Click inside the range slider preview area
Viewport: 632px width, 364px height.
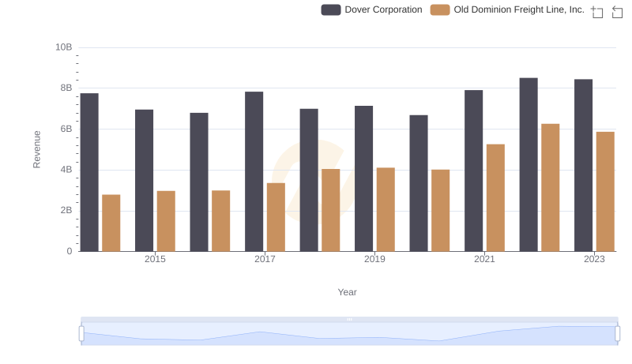pyautogui.click(x=349, y=334)
